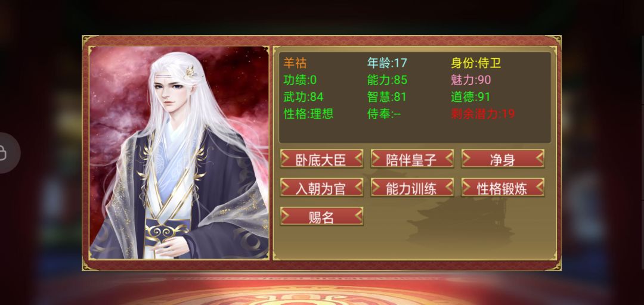Click the 道德:91 morality stat
This screenshot has width=644, height=305.
point(470,97)
